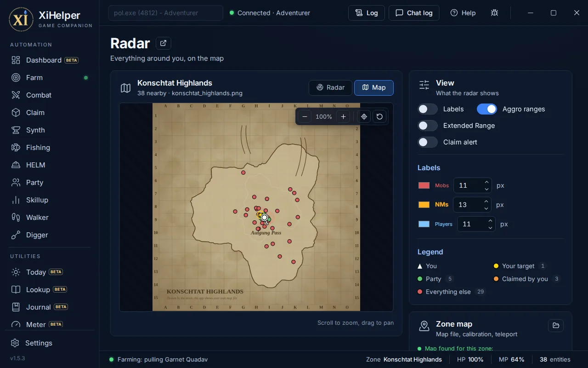The height and width of the screenshot is (368, 588).
Task: Click the red Mobs color swatch
Action: [424, 185]
